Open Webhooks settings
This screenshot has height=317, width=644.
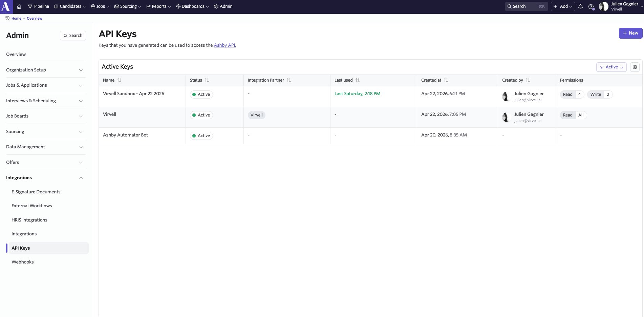[x=23, y=262]
